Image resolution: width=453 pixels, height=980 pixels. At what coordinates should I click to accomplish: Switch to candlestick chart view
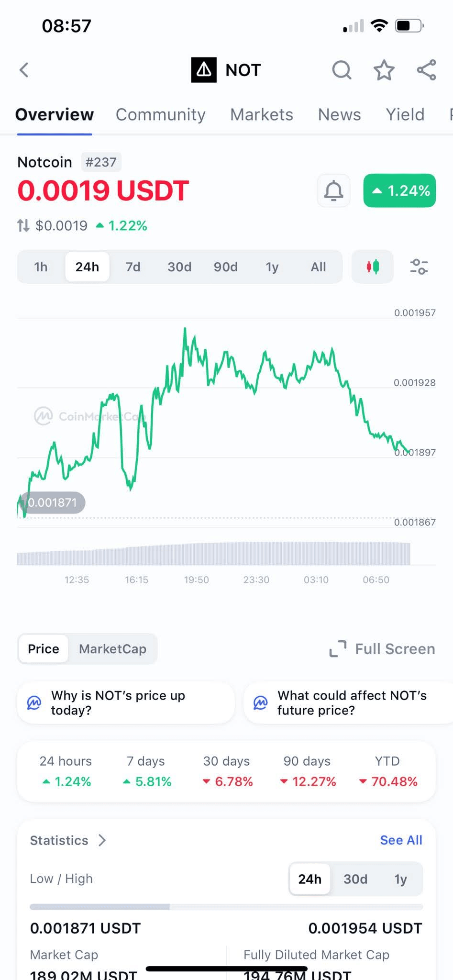tap(373, 267)
